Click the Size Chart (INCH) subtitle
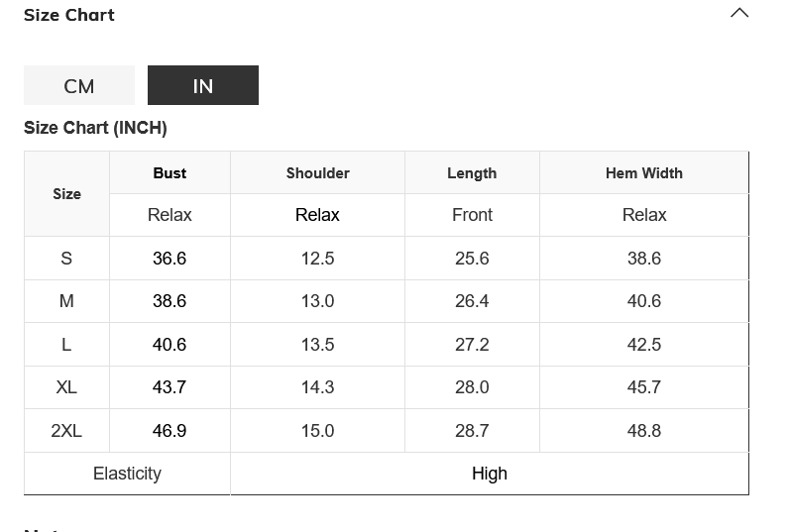Screen dimensions: 790x532 [95, 128]
